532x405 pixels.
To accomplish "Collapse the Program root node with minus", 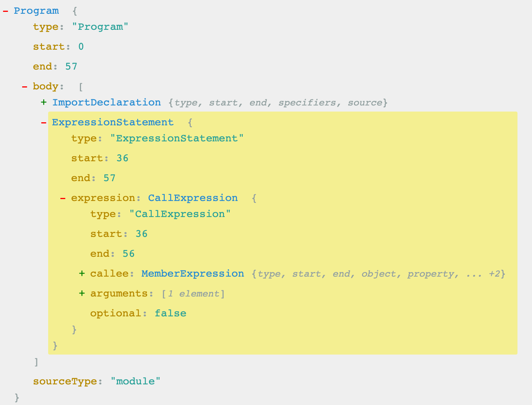I will (5, 11).
